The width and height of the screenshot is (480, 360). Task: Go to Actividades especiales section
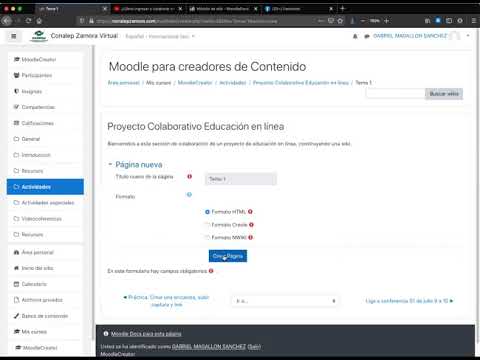click(x=45, y=203)
